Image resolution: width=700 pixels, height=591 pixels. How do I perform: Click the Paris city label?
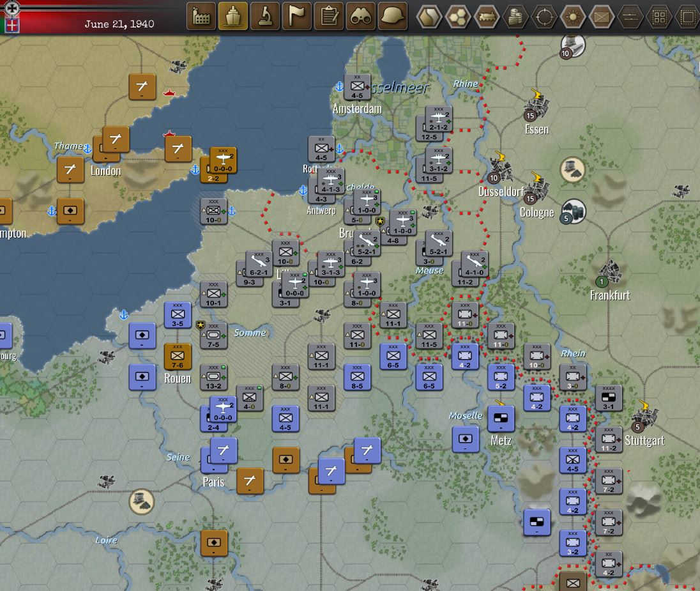[213, 482]
